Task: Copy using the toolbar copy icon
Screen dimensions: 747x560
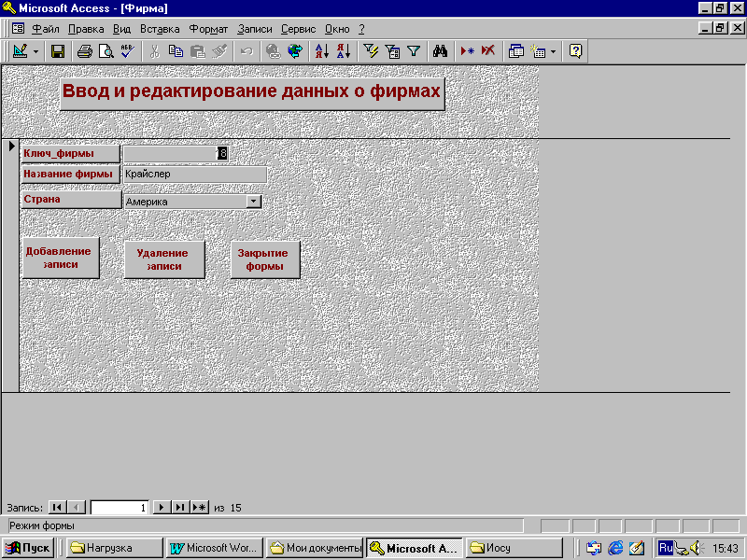Action: (x=176, y=51)
